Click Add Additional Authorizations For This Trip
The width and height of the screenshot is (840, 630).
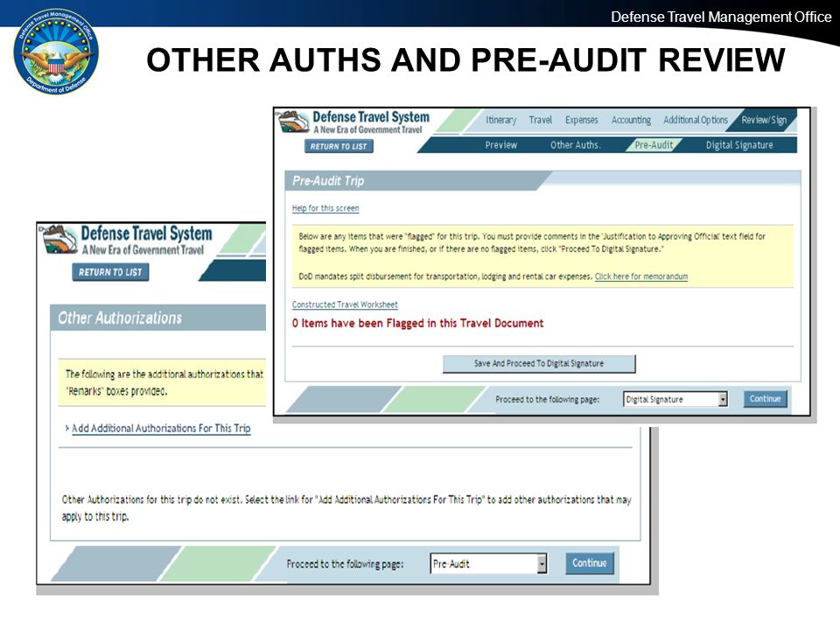tap(161, 428)
